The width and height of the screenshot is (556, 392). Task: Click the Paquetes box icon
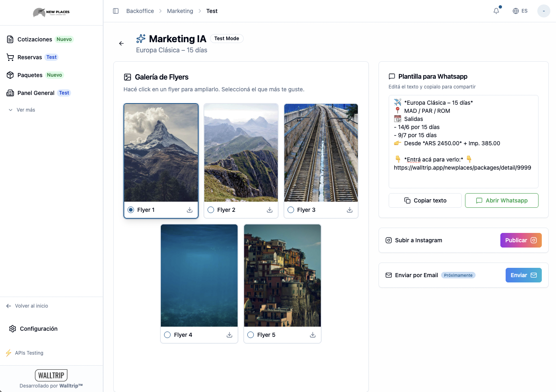pos(10,75)
